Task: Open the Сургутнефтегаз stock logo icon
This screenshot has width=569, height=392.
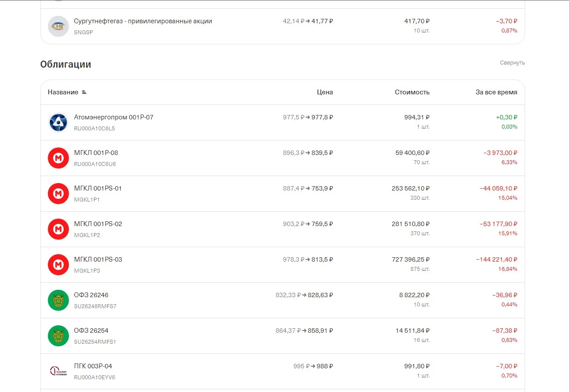Action: (58, 26)
